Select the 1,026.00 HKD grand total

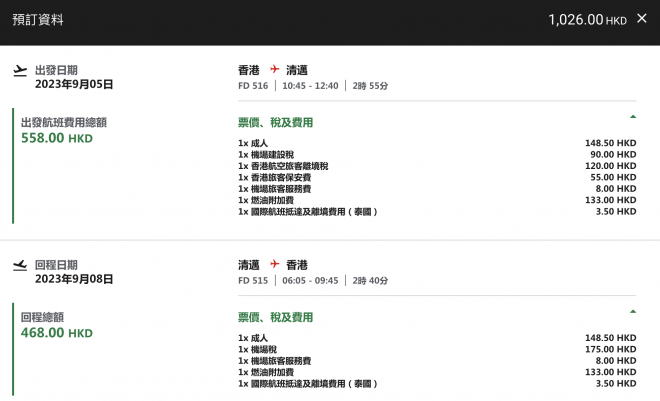coord(587,19)
